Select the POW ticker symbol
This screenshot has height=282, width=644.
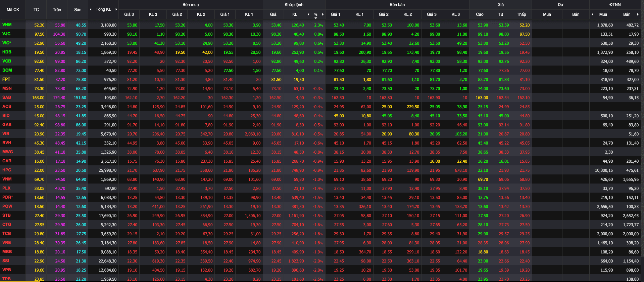point(7,206)
